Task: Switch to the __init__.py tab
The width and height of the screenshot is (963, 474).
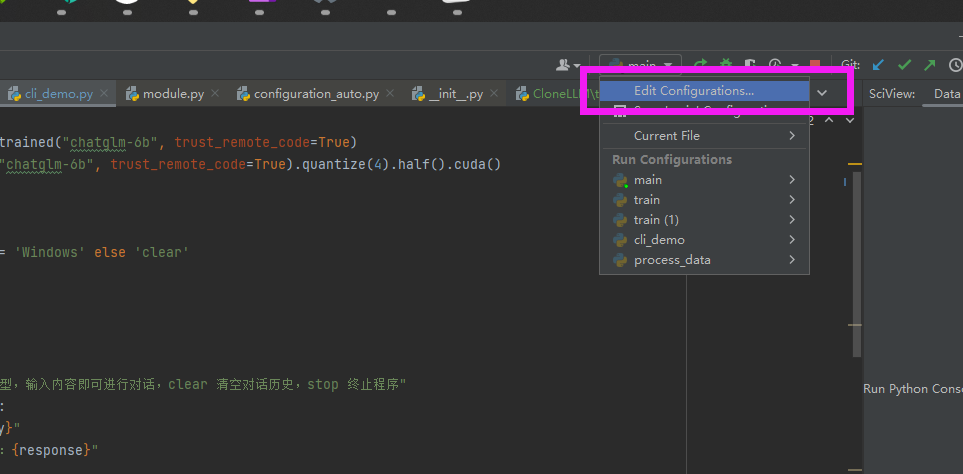Action: [x=456, y=94]
